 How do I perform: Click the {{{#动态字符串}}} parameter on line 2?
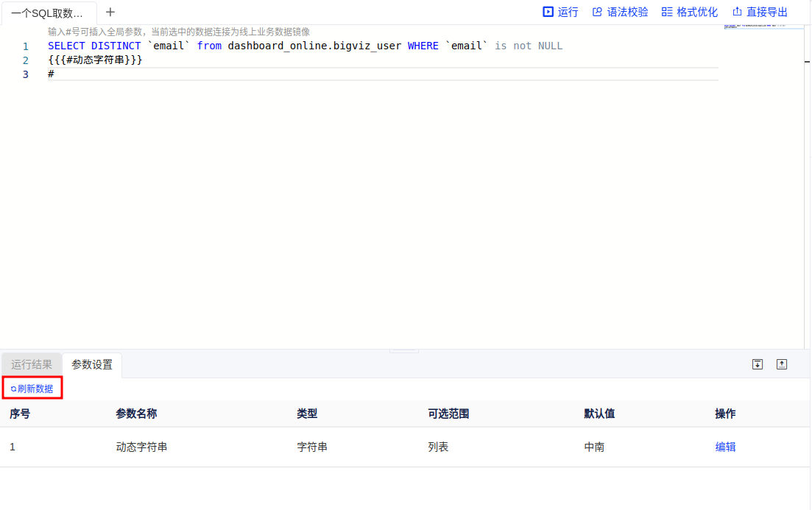(95, 60)
